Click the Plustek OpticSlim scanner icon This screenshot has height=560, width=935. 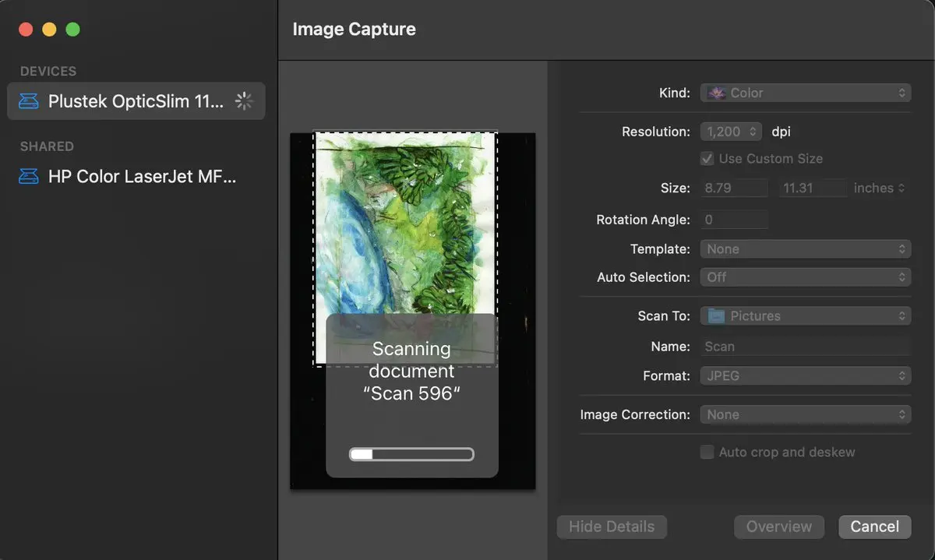[x=29, y=101]
